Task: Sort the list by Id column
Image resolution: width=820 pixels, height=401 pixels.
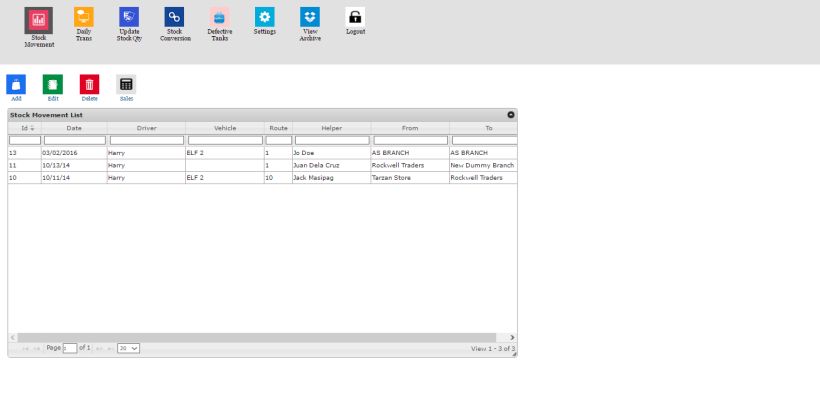Action: click(24, 128)
